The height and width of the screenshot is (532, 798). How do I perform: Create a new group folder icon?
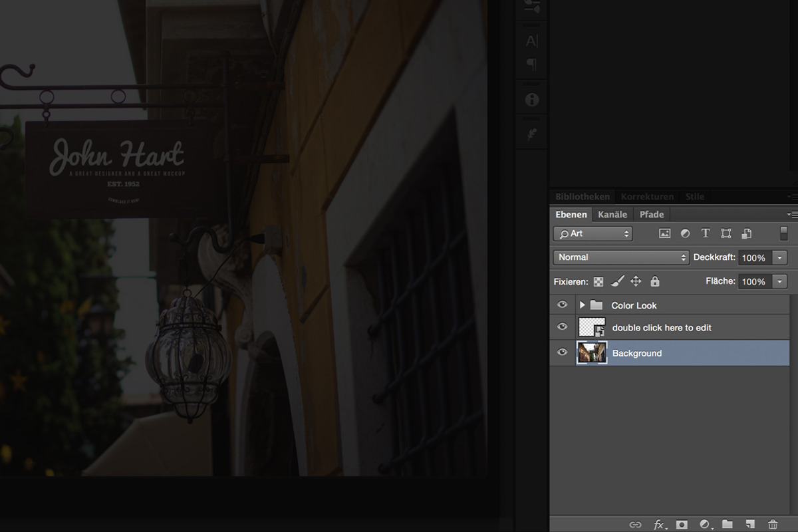[x=727, y=525]
